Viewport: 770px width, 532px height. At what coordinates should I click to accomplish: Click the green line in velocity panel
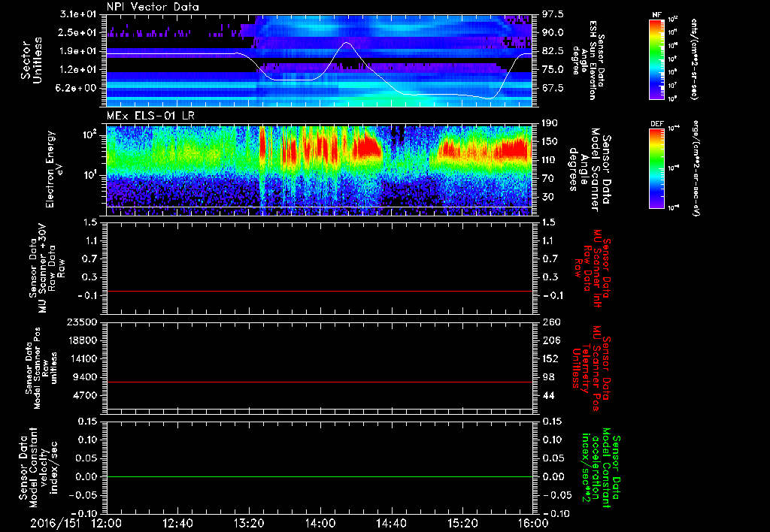pos(319,476)
